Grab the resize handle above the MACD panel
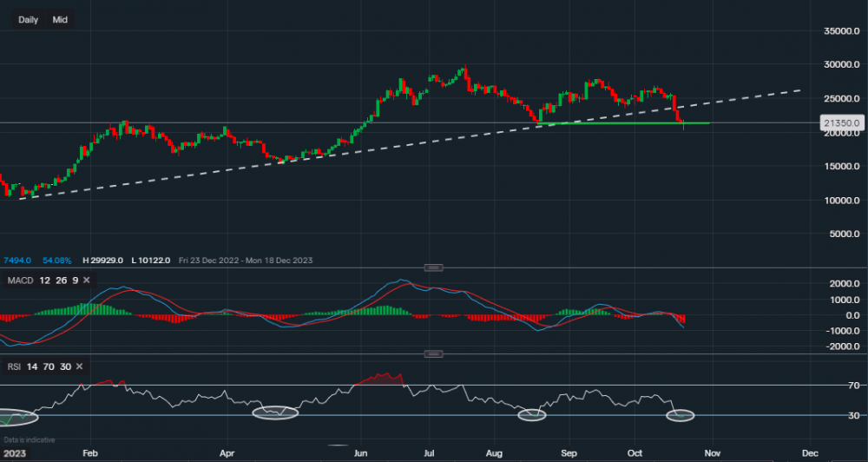This screenshot has width=868, height=462. coord(434,267)
